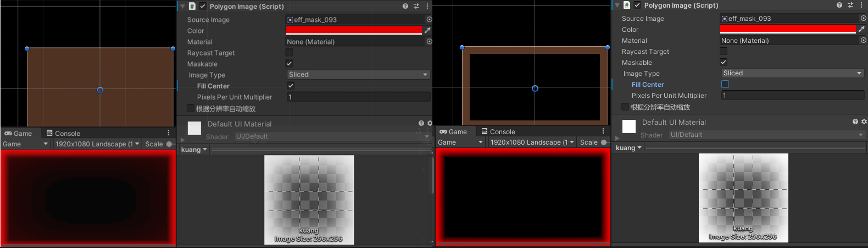Open the three-dot menu in the left Polygon Image header

tap(427, 7)
